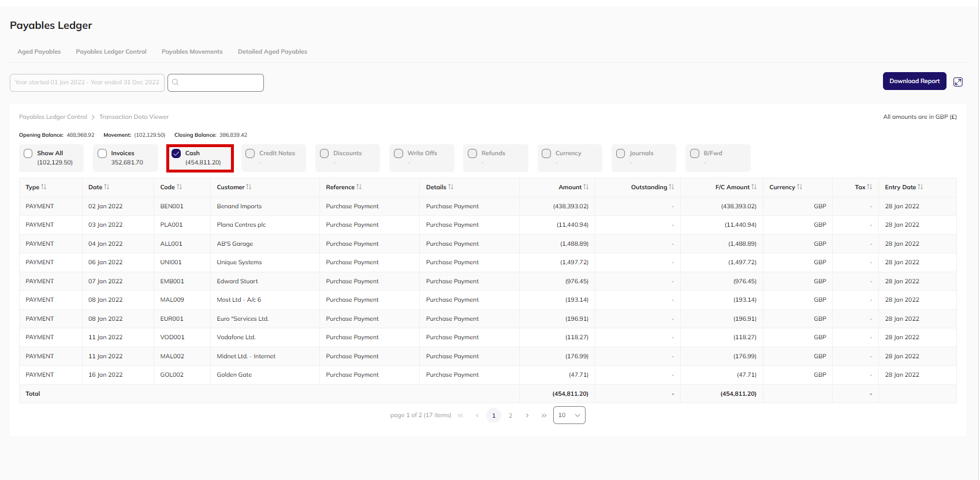980x480 pixels.
Task: Sort by Type column arrows
Action: point(44,187)
